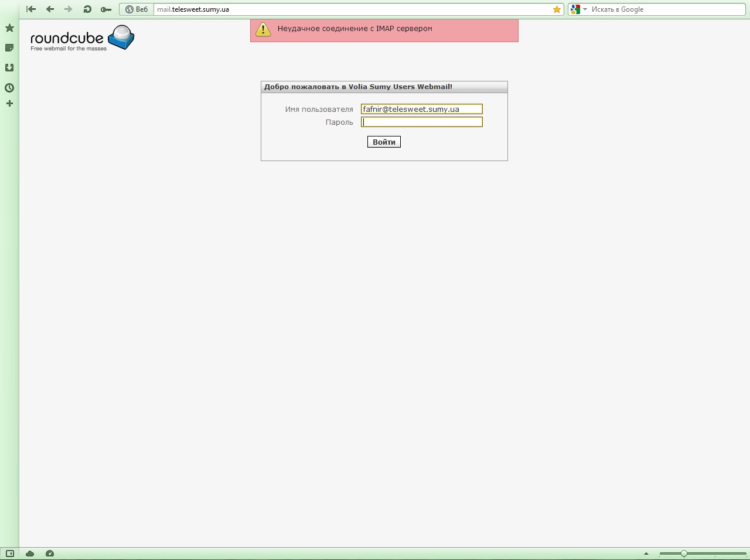Toggle Opera Turbo speedometer icon
The height and width of the screenshot is (560, 750).
point(50,554)
